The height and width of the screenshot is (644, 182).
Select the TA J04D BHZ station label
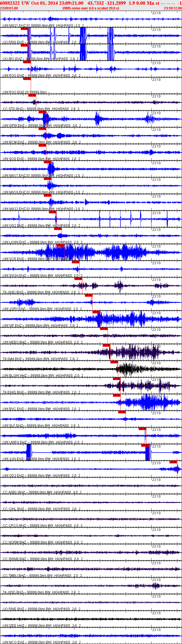42,292
